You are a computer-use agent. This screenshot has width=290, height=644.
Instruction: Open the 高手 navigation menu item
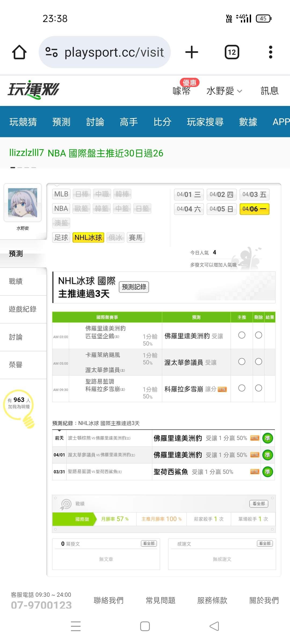[129, 122]
